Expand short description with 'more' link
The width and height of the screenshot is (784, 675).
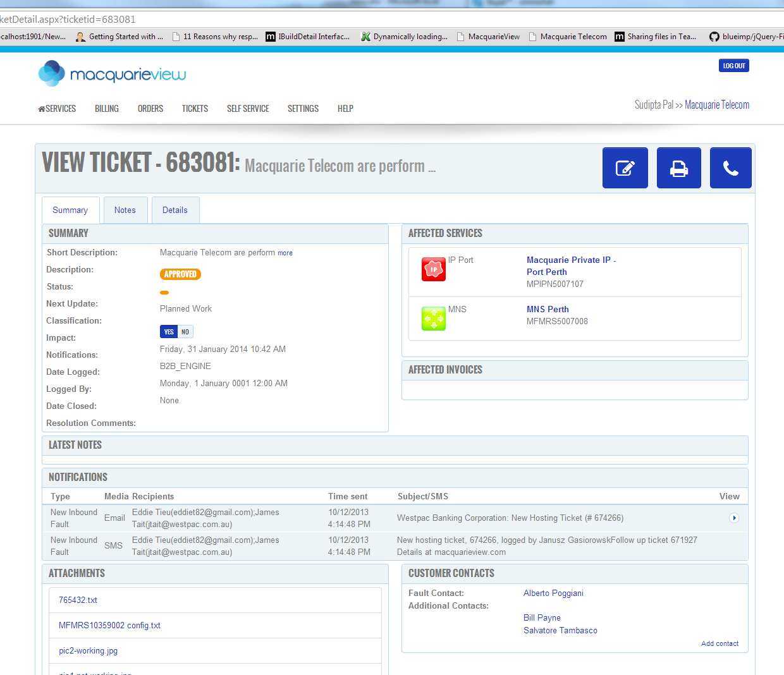pos(285,253)
